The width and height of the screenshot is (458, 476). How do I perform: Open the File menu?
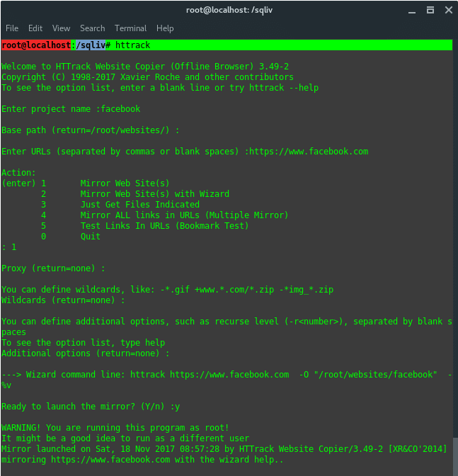click(12, 28)
